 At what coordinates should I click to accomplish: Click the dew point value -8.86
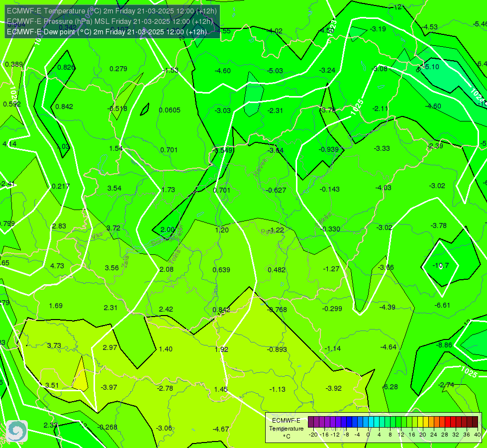tap(444, 345)
